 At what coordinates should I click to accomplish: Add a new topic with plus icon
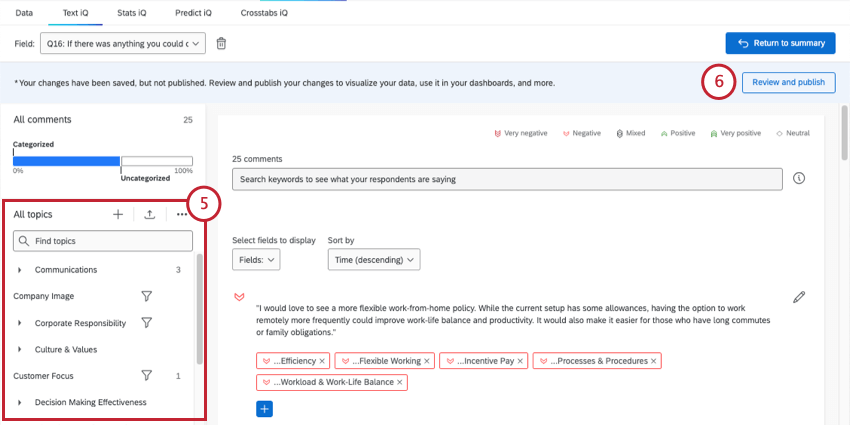tap(118, 214)
